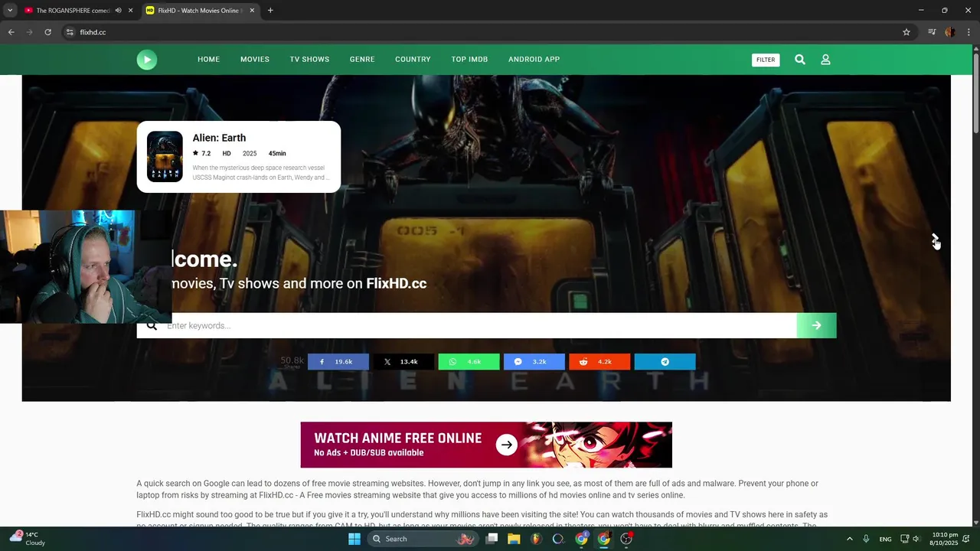Open the TOP IMDB menu item
980x551 pixels.
click(x=469, y=60)
